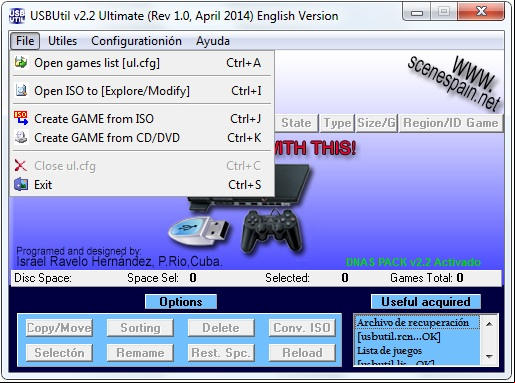Click the Games Total value

[460, 278]
